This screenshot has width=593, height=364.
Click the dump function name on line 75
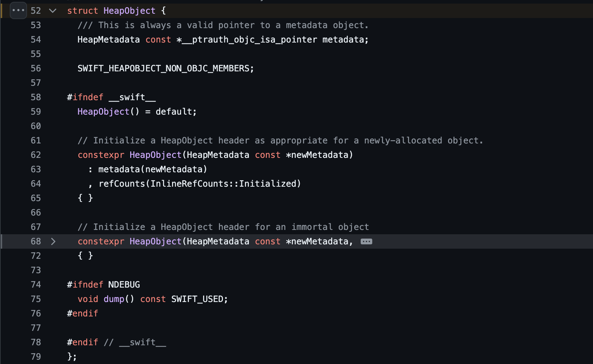(114, 299)
